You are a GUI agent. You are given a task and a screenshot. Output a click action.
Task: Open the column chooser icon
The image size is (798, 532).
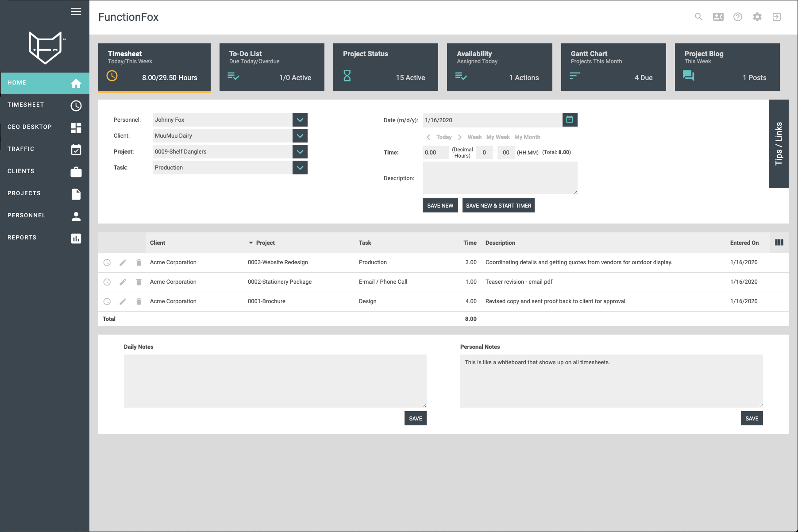[x=779, y=243]
